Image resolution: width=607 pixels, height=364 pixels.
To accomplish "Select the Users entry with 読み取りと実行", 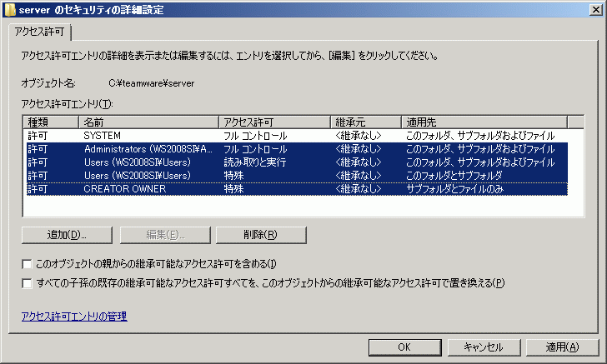I will click(297, 162).
